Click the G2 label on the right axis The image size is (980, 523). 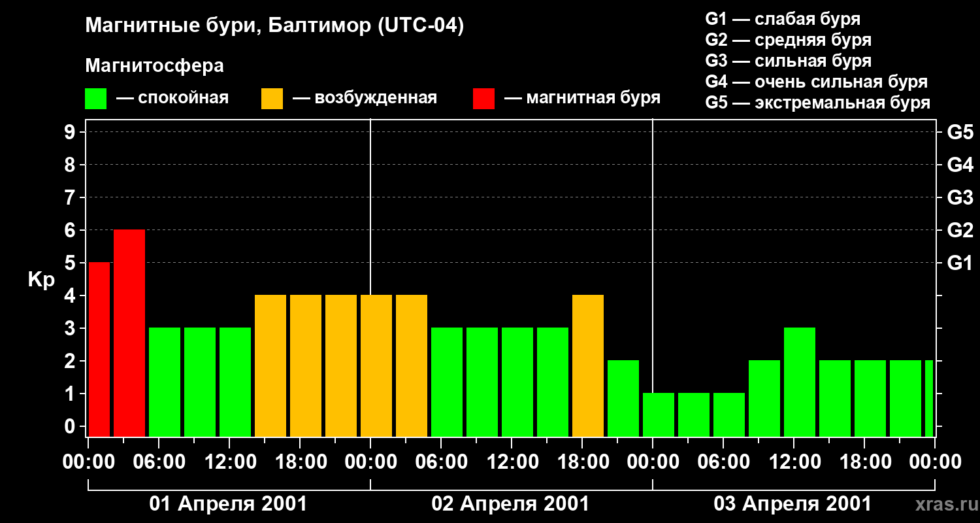coord(960,230)
